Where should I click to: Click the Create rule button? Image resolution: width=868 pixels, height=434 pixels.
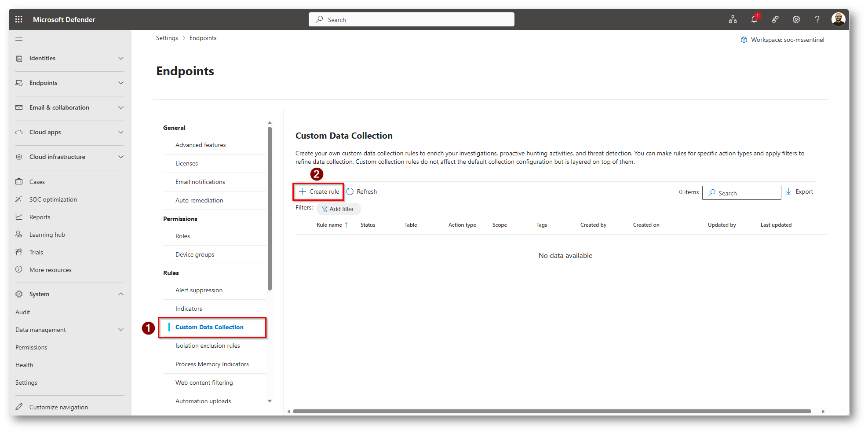click(319, 192)
